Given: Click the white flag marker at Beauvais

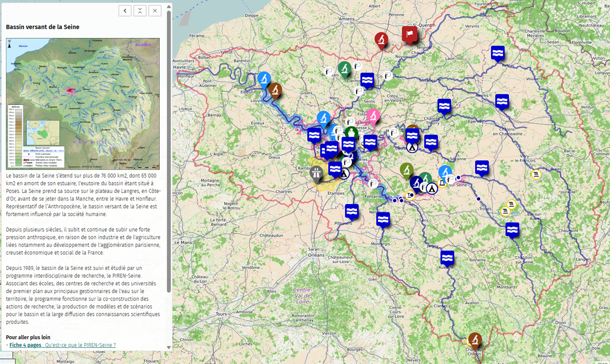Looking at the screenshot, I should 329,72.
